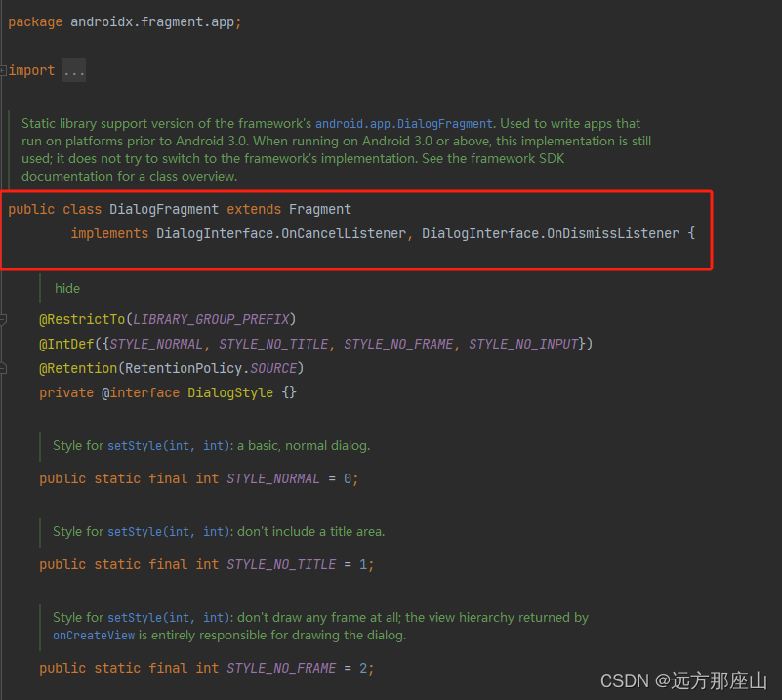782x700 pixels.
Task: Click STYLE_NORMAL inside the @IntDef list
Action: tap(156, 344)
